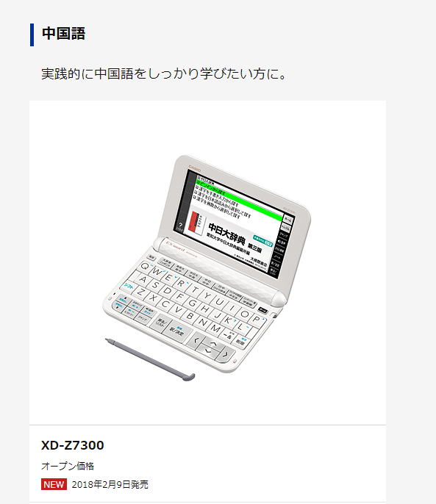Image resolution: width=436 pixels, height=504 pixels.
Task: Select the green highlighted row on device screen
Action: pyautogui.click(x=240, y=200)
